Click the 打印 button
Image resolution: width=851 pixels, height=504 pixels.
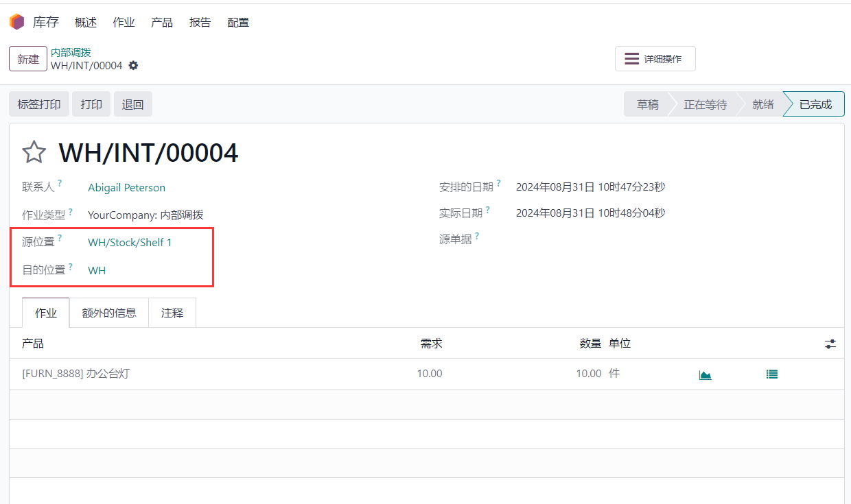pyautogui.click(x=91, y=104)
